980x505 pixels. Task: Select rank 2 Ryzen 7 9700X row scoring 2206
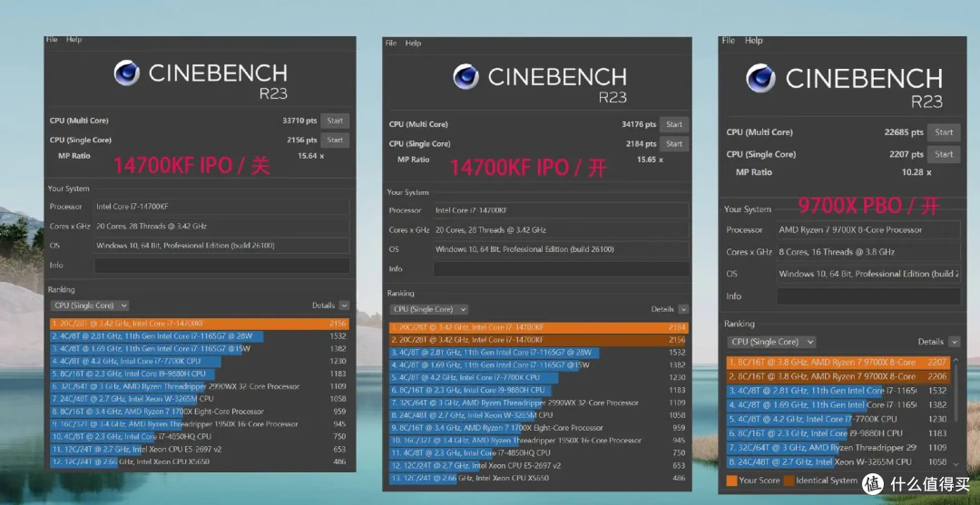[x=838, y=376]
